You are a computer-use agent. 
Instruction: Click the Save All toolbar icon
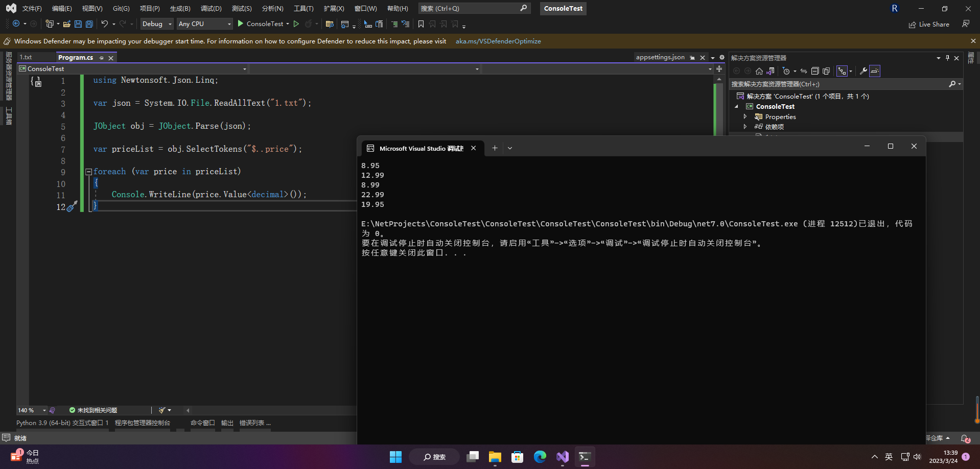[89, 24]
